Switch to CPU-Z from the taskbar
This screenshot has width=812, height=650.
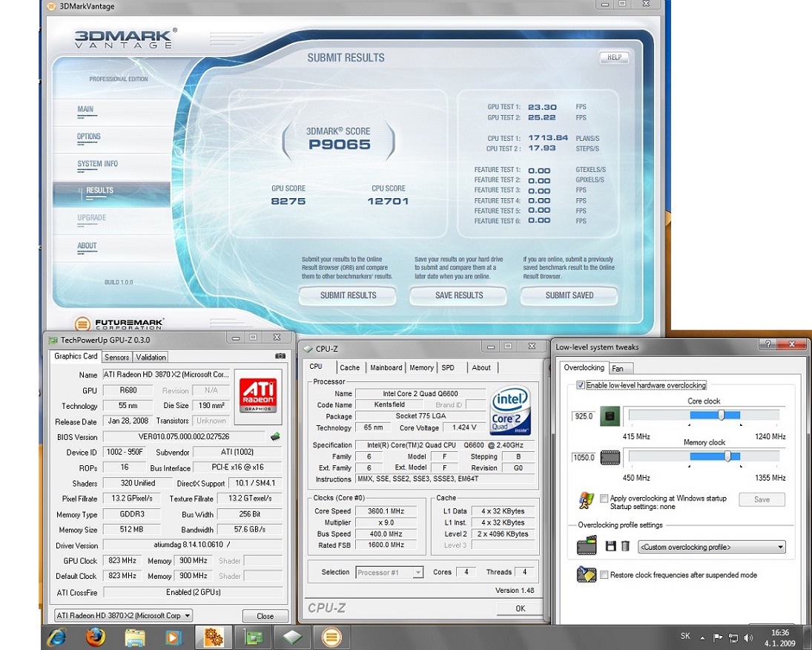point(292,637)
